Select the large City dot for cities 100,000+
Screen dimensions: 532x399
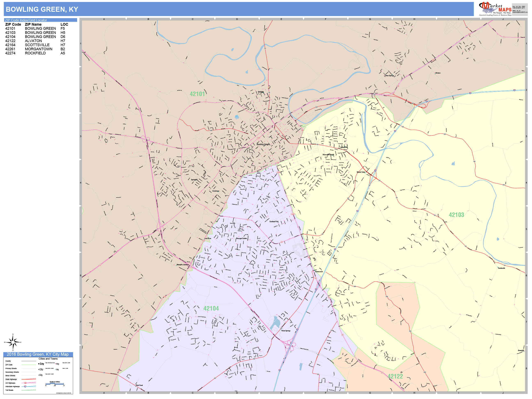point(39,364)
